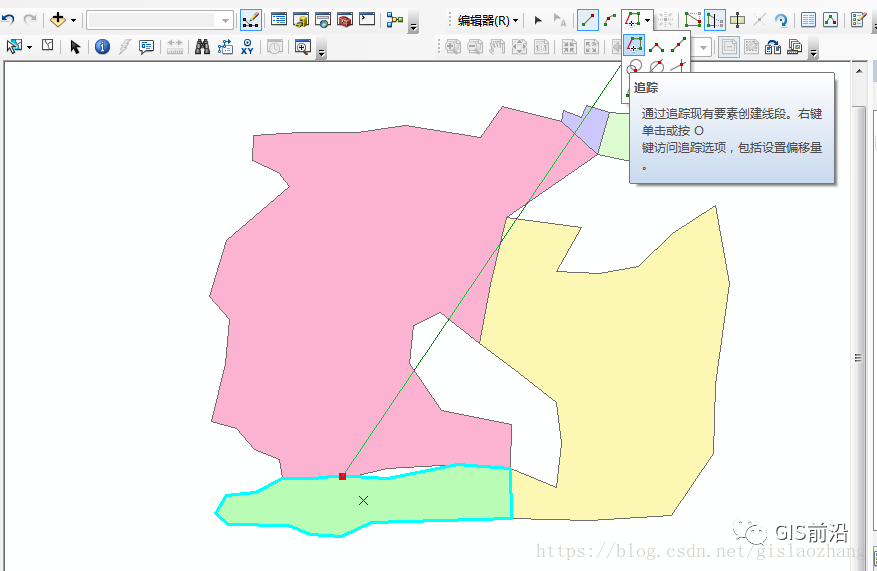Screen dimensions: 877x571
Task: Pick the Intersection tool in palette
Action: [x=678, y=67]
